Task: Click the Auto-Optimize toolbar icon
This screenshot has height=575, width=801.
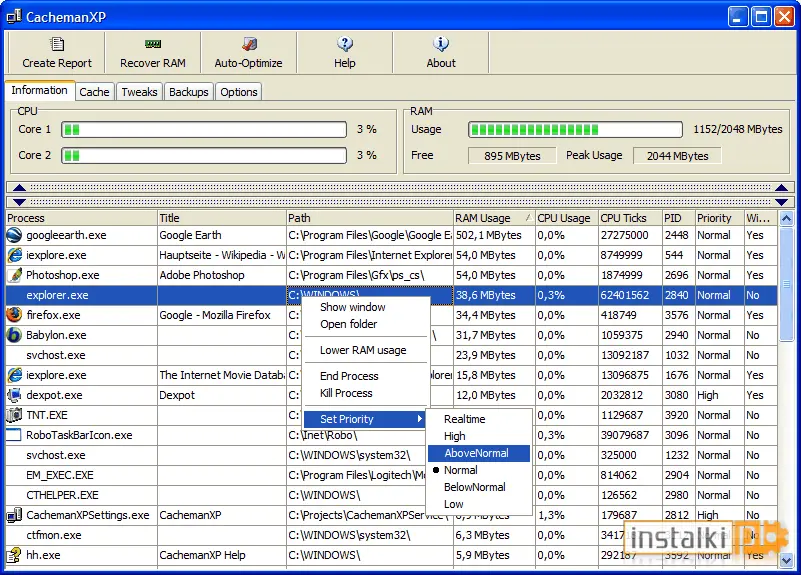Action: point(249,44)
